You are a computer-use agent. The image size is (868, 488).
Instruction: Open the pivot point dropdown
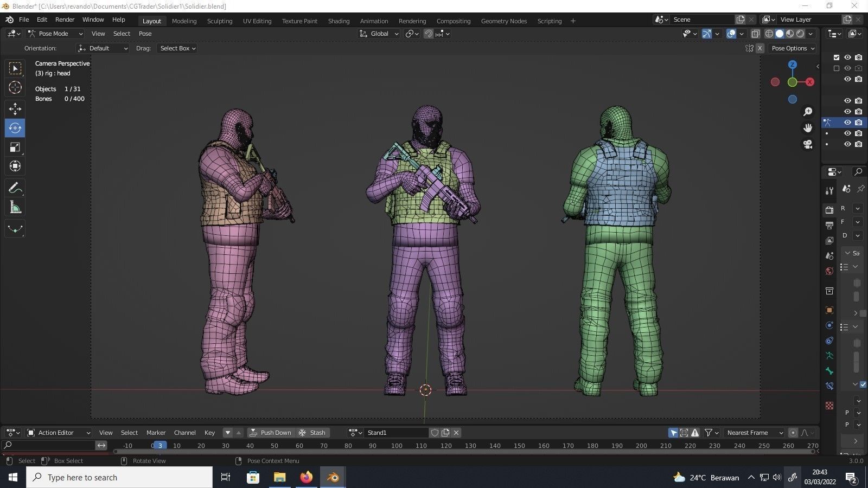(x=412, y=34)
